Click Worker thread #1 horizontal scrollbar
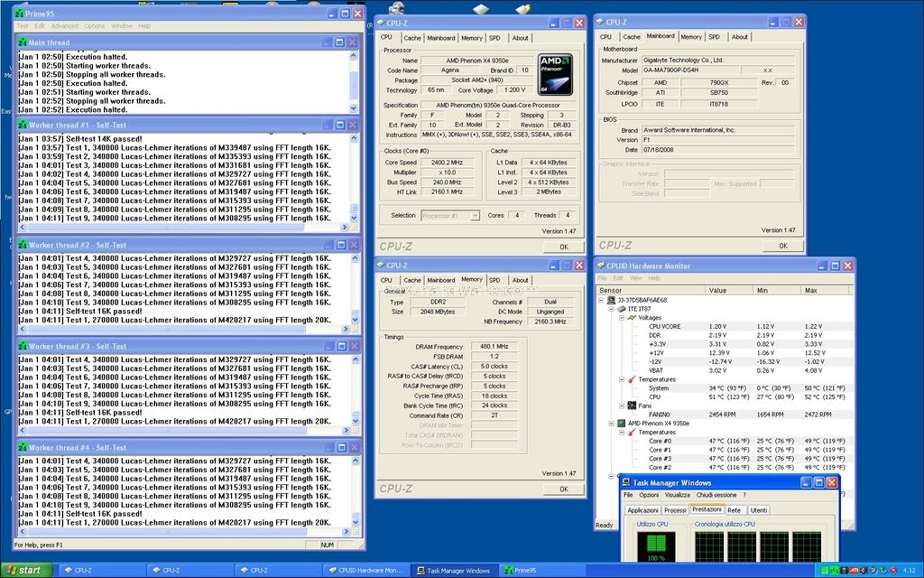 click(x=184, y=227)
